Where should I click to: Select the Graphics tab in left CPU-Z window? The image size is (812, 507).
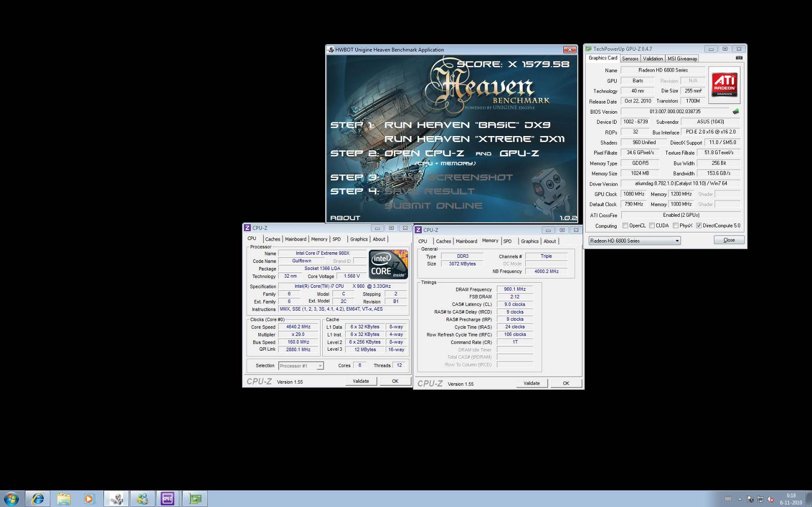pos(359,239)
